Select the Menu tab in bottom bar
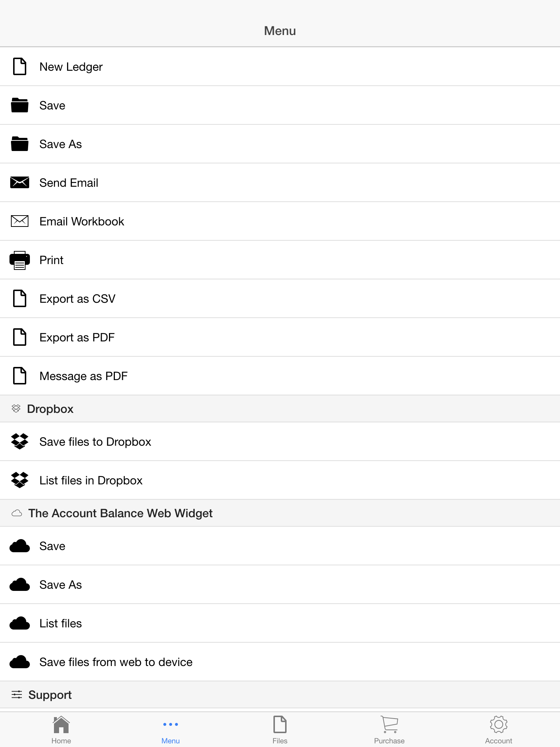Screen dimensions: 560x747 click(x=171, y=729)
